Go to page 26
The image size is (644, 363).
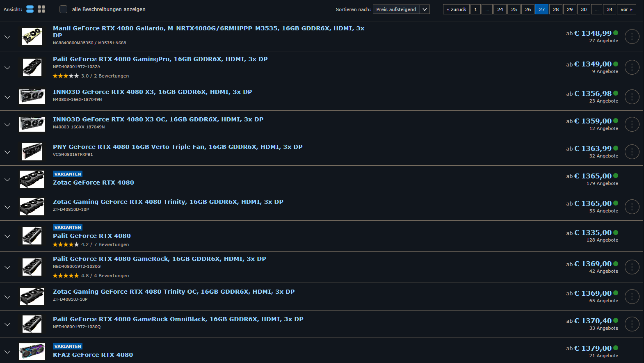528,9
